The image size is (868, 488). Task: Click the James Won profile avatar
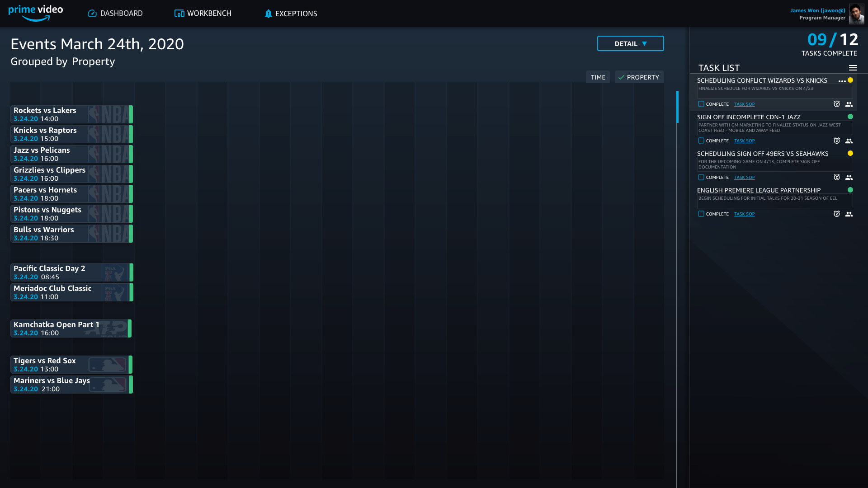point(856,14)
